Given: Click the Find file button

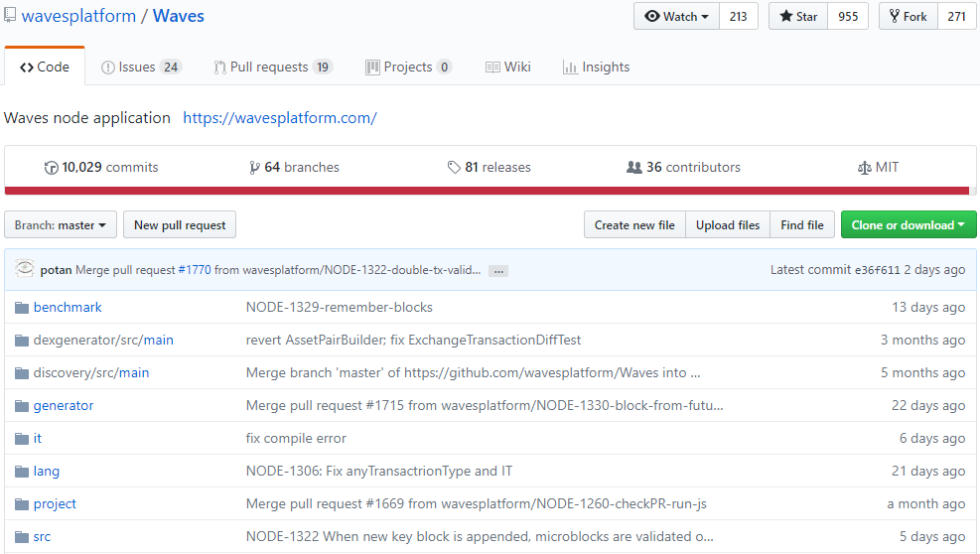Looking at the screenshot, I should point(802,224).
